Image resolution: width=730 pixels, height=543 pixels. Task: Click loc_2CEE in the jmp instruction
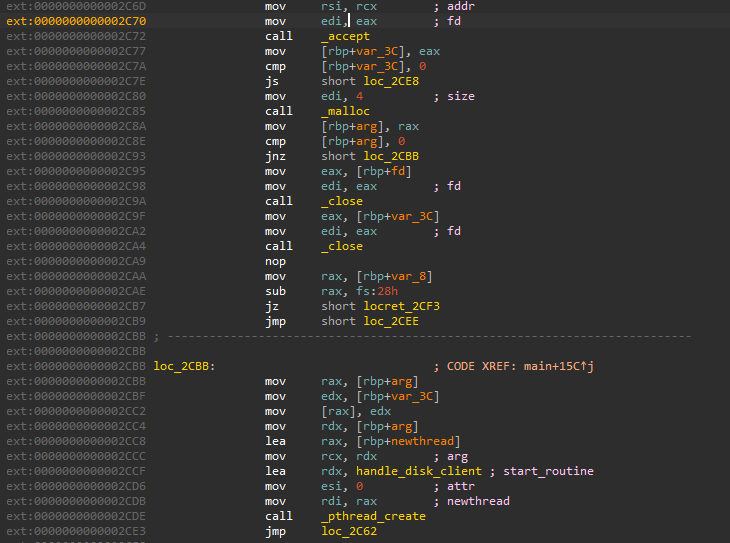pos(391,321)
